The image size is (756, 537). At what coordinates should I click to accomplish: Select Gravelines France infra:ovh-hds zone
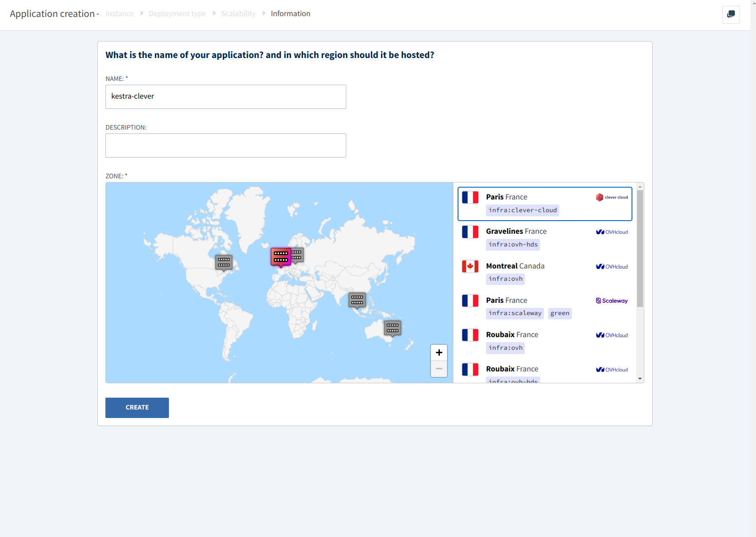point(544,238)
